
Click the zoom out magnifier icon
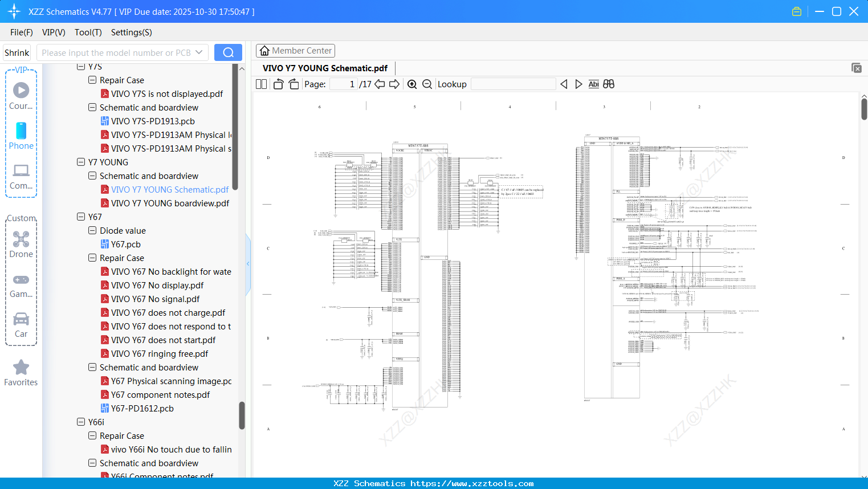pyautogui.click(x=427, y=84)
